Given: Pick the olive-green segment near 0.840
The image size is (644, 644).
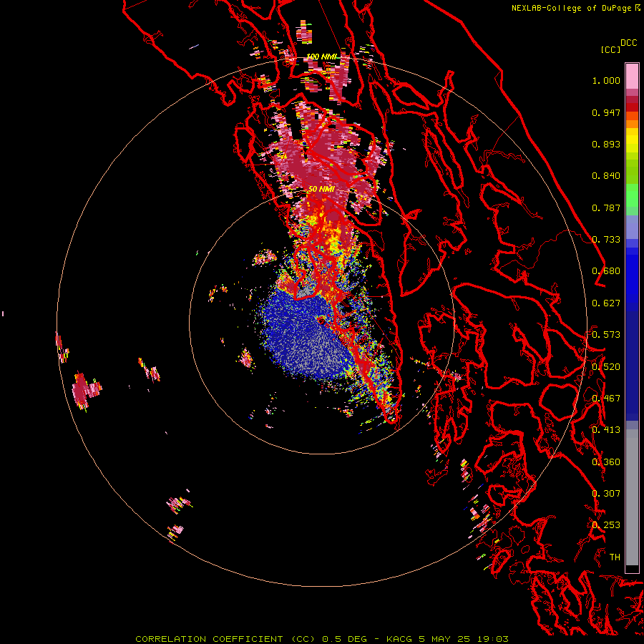Looking at the screenshot, I should coord(632,172).
